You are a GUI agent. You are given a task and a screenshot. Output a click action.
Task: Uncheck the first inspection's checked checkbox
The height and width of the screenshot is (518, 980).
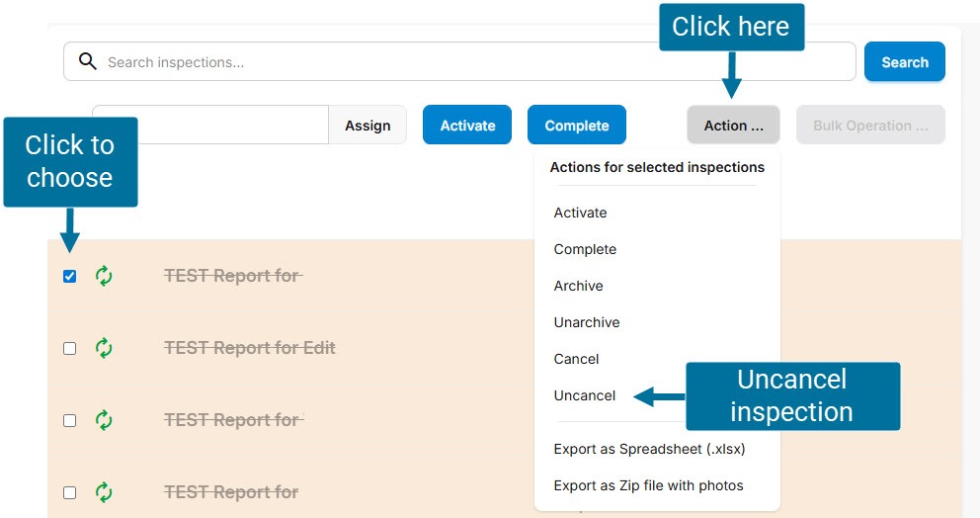click(69, 277)
